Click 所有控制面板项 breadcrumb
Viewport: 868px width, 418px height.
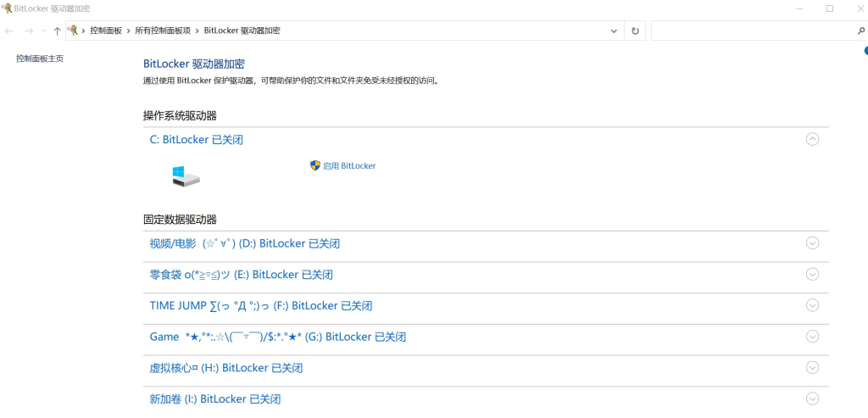click(164, 31)
